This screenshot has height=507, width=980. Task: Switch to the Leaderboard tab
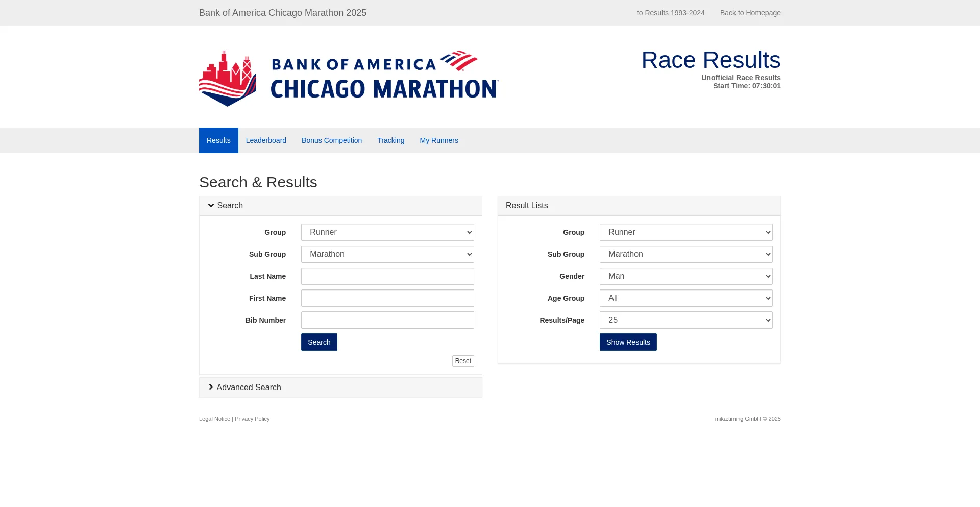click(266, 140)
